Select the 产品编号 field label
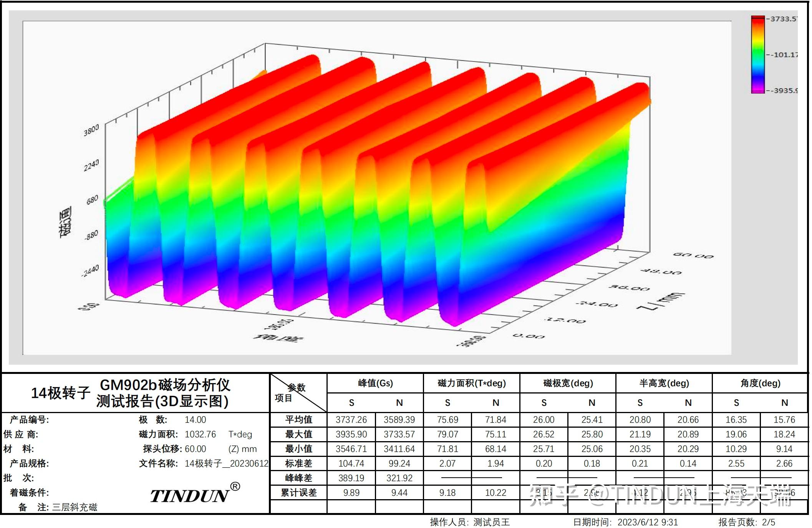 (x=29, y=420)
